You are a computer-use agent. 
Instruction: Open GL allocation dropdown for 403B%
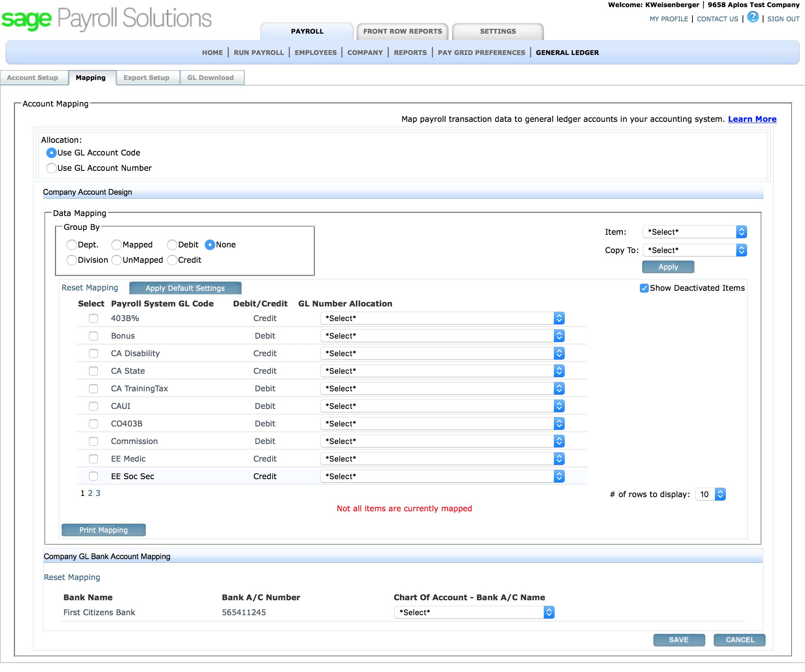(442, 318)
